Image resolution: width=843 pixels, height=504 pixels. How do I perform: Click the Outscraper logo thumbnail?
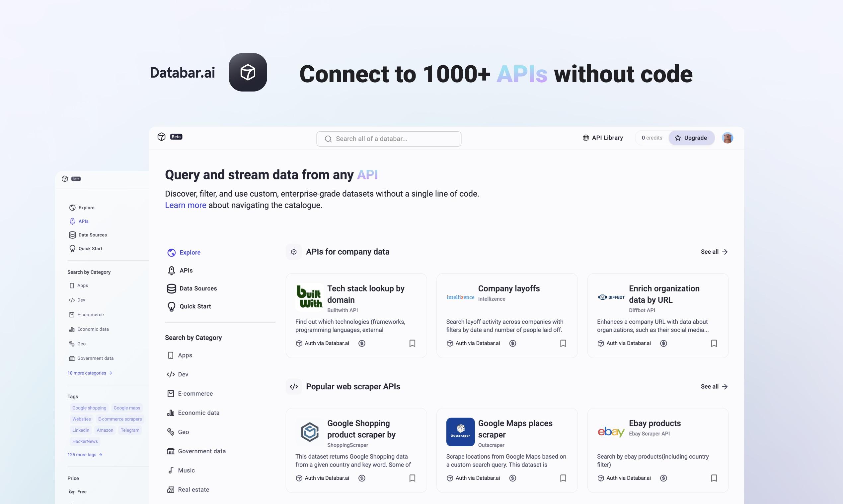pos(460,432)
